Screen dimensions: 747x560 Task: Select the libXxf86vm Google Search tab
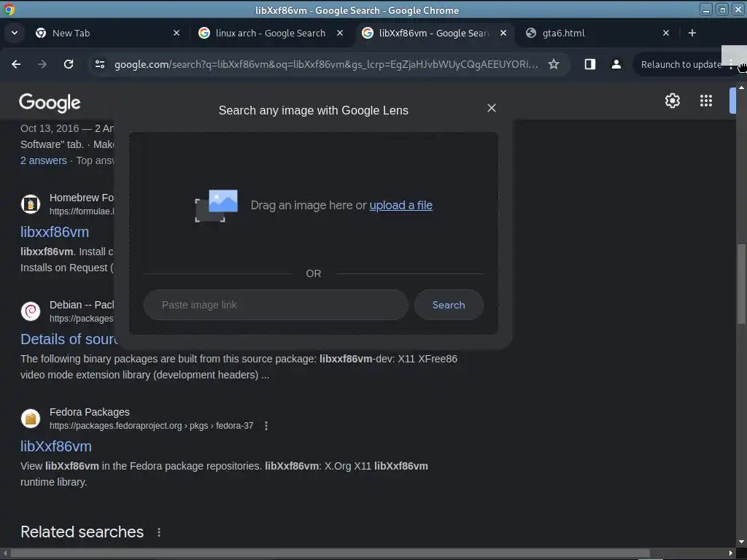pos(433,33)
